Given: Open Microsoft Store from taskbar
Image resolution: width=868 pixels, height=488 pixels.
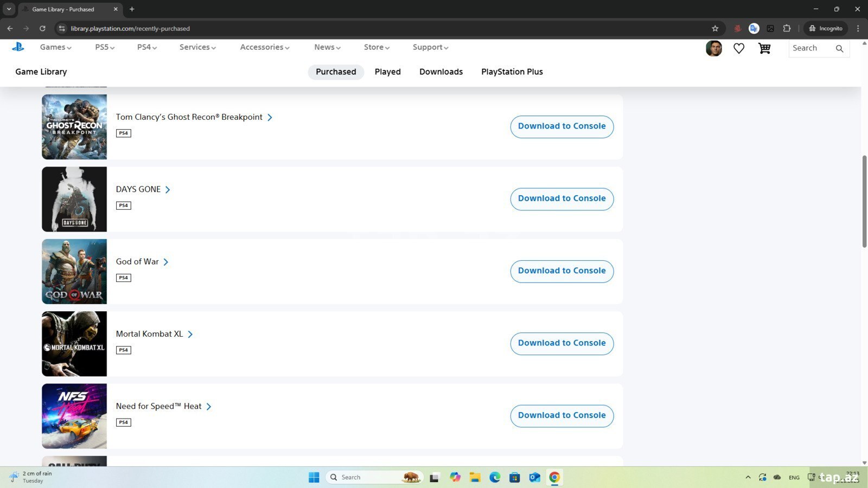Looking at the screenshot, I should click(515, 477).
